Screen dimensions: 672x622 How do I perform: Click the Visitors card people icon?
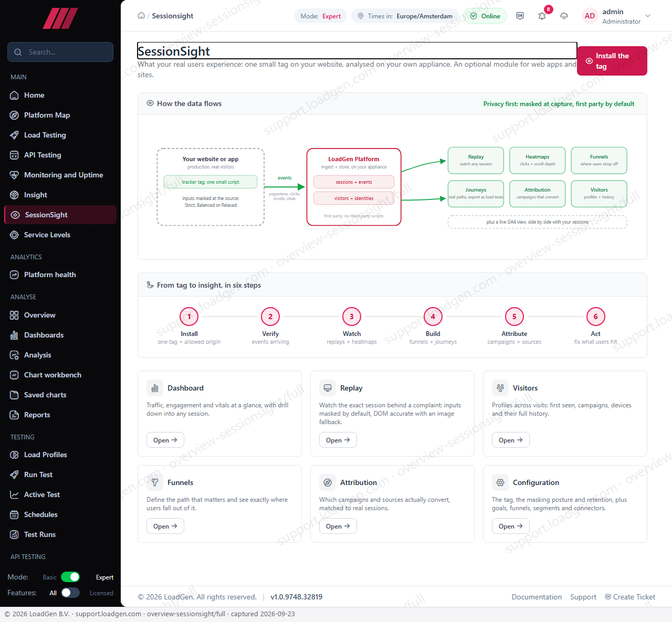500,388
